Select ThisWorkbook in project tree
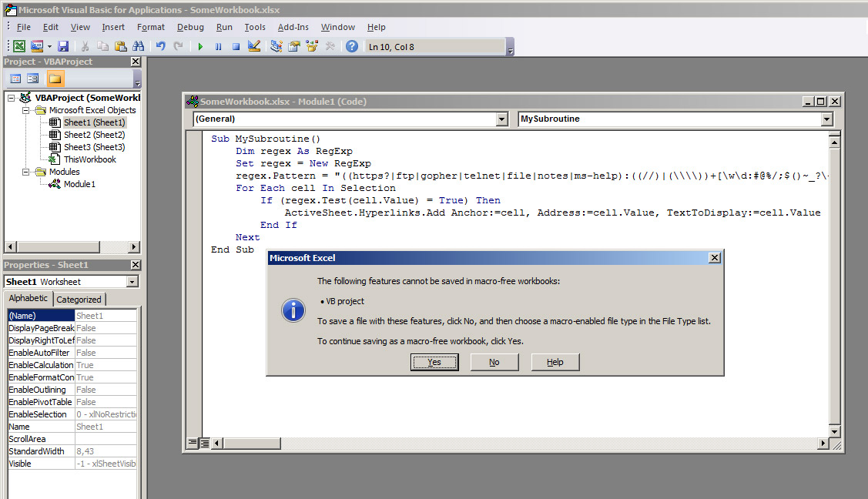868x499 pixels. click(x=89, y=159)
